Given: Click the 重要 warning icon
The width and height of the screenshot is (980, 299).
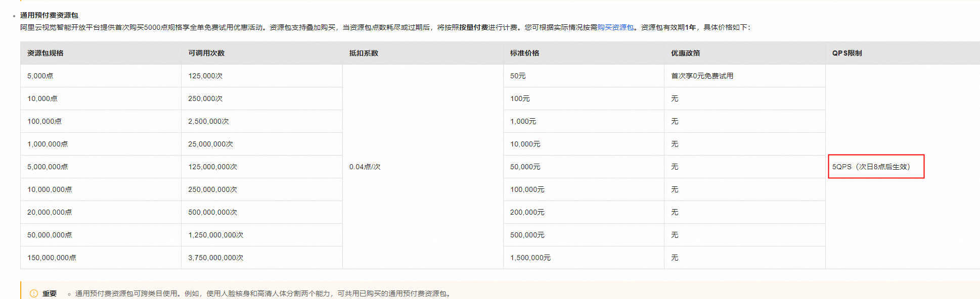Looking at the screenshot, I should point(34,293).
